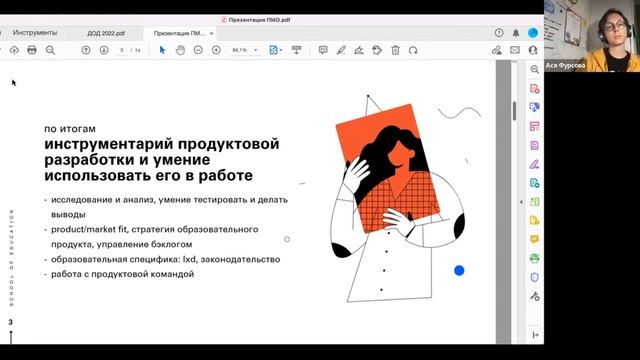Click the upload to cloud icon
Viewport: 640px width, 360px height.
(x=14, y=50)
